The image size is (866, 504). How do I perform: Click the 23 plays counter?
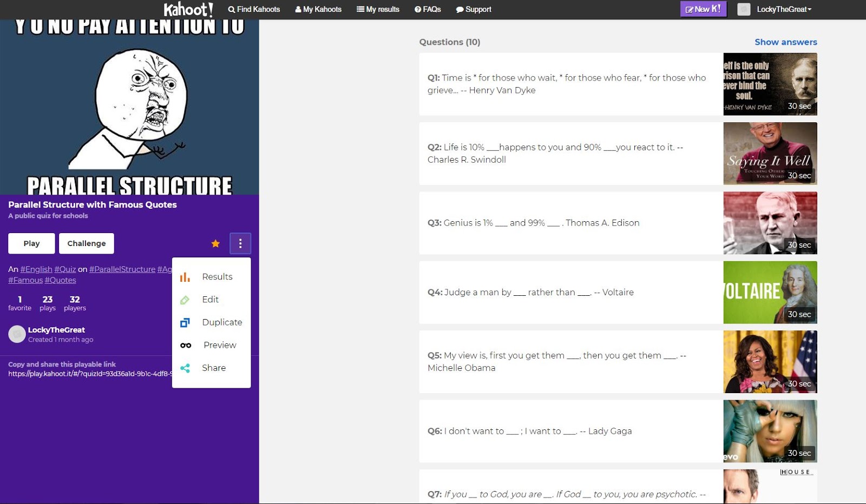[48, 303]
